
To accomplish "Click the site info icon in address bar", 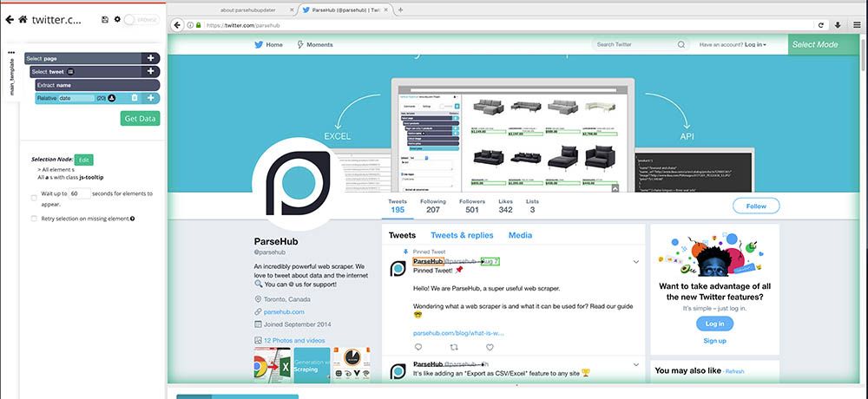I will tap(190, 25).
